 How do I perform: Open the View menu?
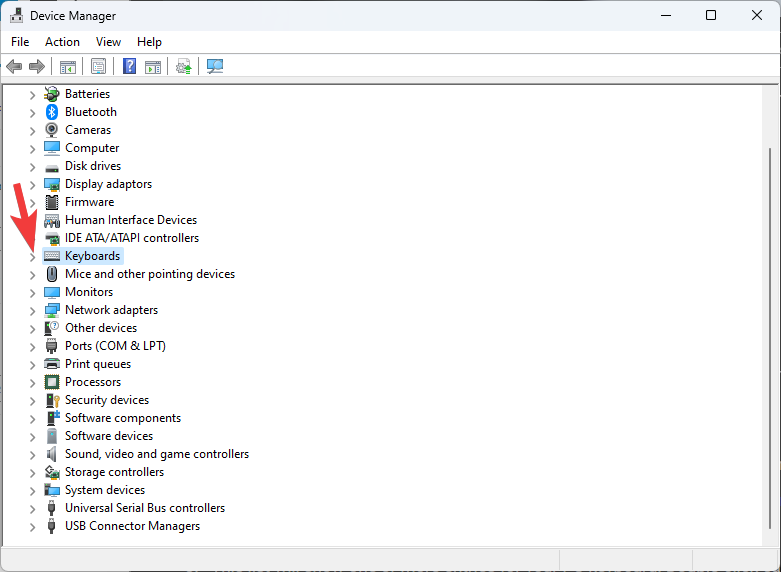point(108,42)
